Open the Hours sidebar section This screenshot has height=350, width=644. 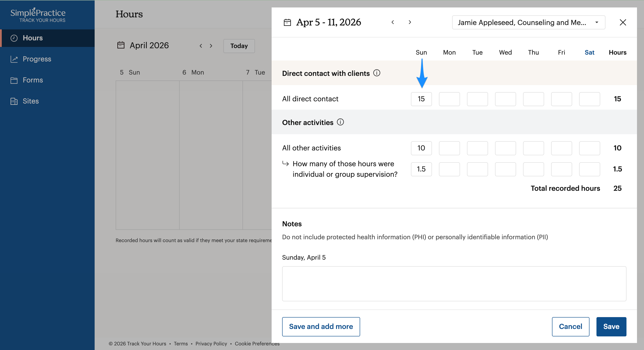point(47,38)
